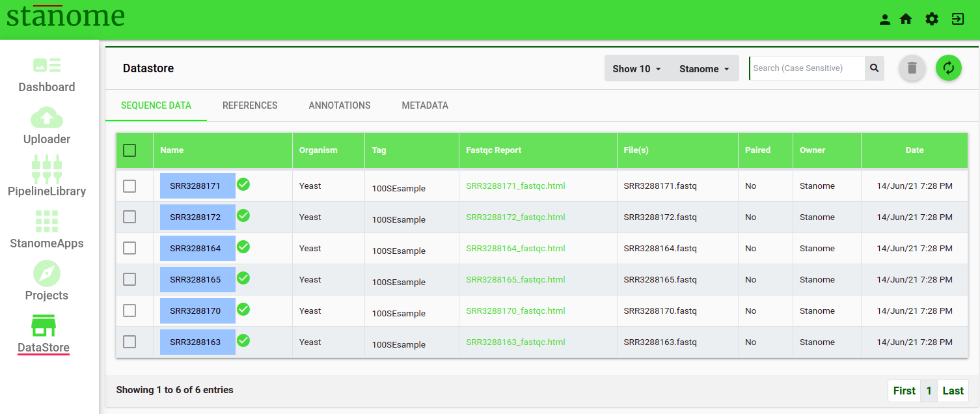Viewport: 980px width, 414px height.
Task: Open SRR3288171_fastqc.html report link
Action: coord(515,186)
